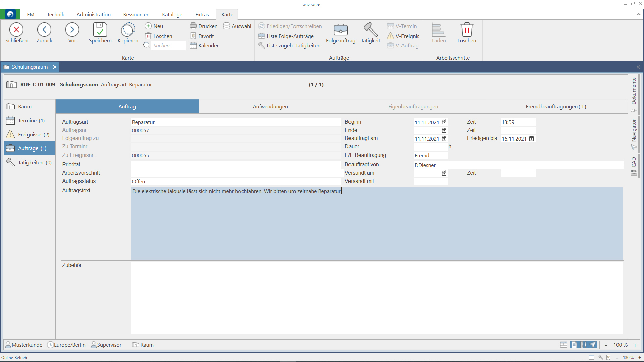Open the Folgeauftrag briefcase icon
Image resolution: width=644 pixels, height=362 pixels.
click(340, 30)
